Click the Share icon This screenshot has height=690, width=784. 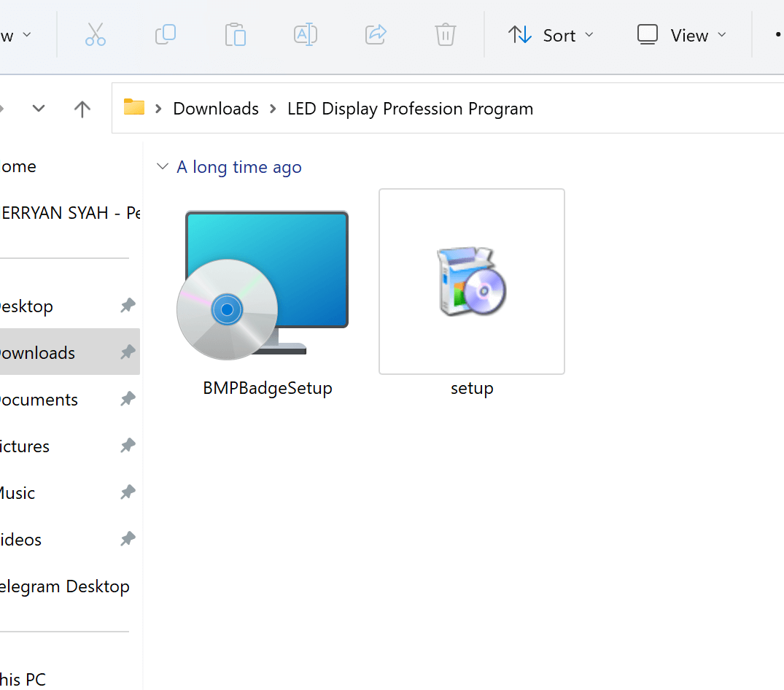point(375,35)
